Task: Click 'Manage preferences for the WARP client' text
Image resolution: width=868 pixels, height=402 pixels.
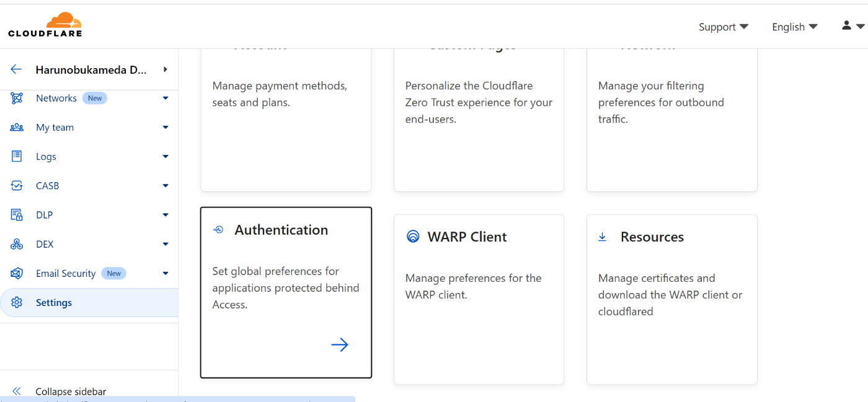Action: (x=474, y=286)
